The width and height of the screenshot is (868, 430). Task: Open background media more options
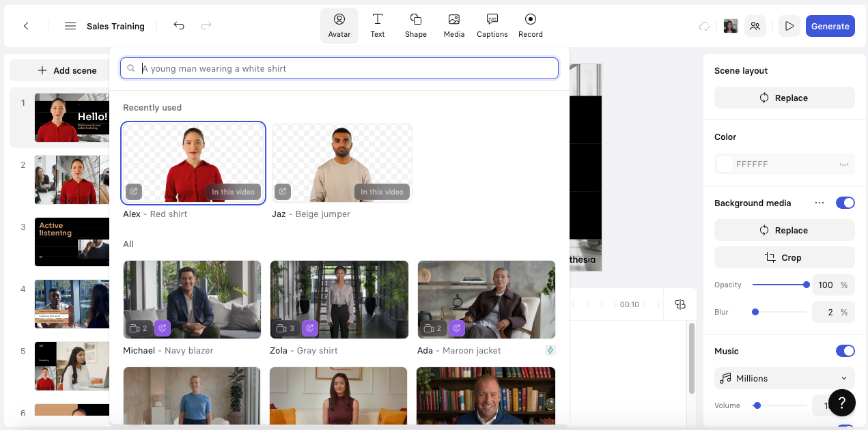(x=820, y=203)
